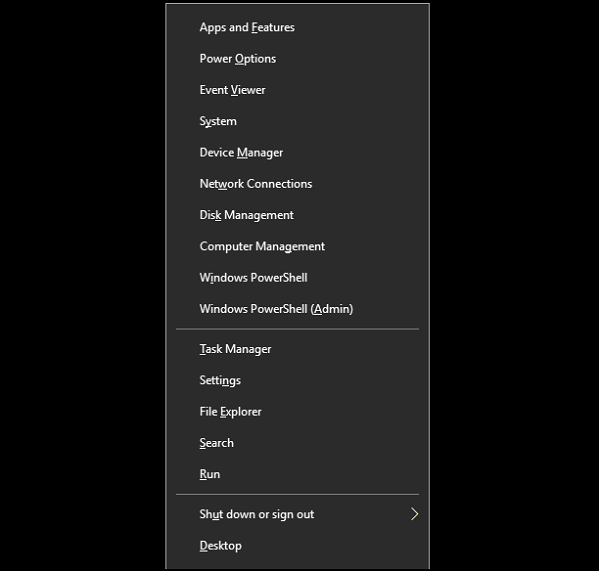Click the Shut down or sign out label
Screen dimensions: 600x573
[257, 514]
